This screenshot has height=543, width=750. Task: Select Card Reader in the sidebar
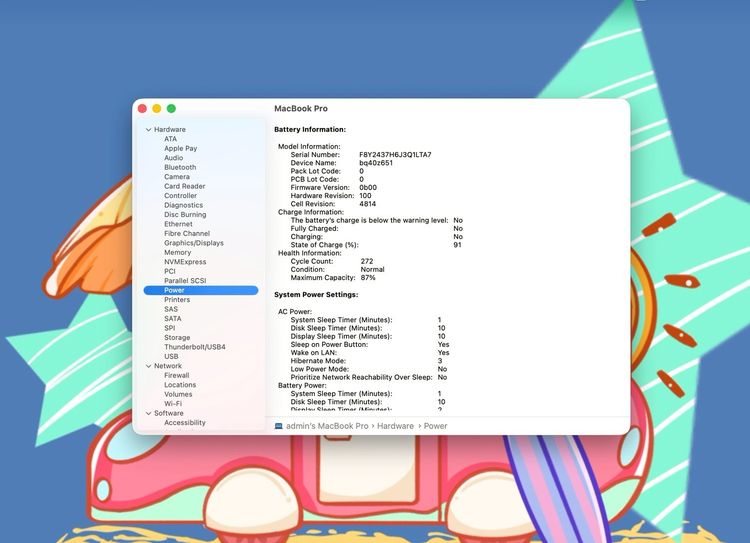184,186
